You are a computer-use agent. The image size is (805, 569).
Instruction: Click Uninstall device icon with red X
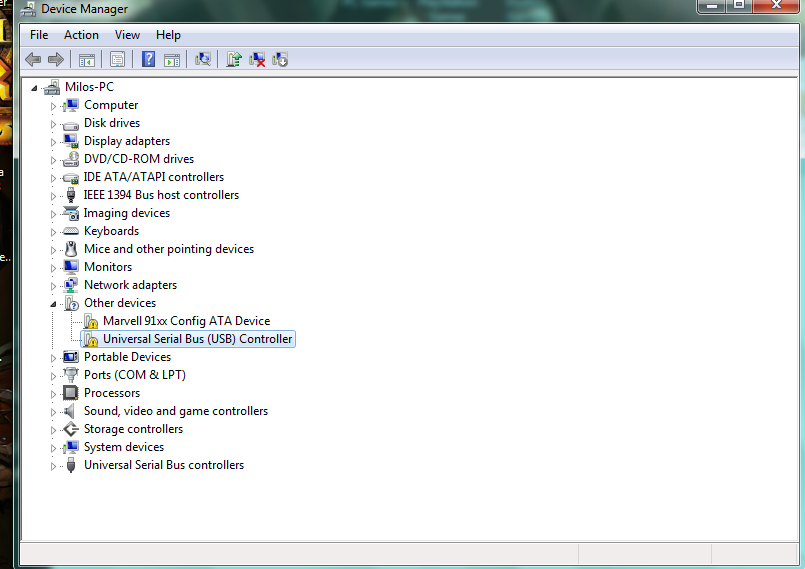257,60
